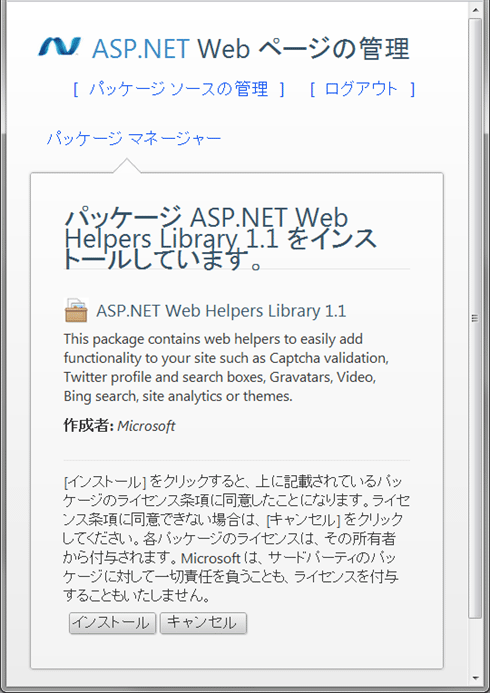Screen dimensions: 490x693
Task: Click the package box icon beside Web Helpers Library
Action: click(76, 310)
